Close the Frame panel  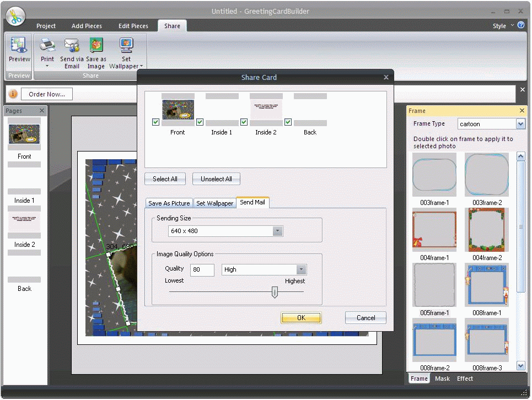(521, 110)
